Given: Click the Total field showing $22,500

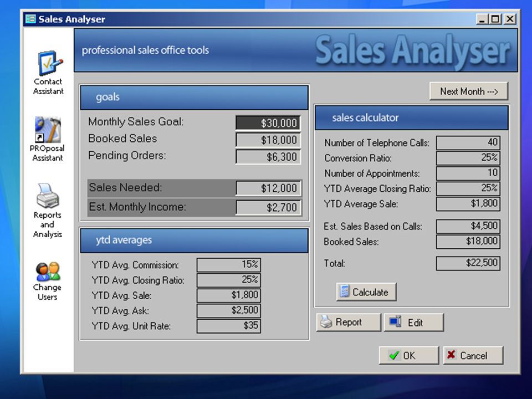Looking at the screenshot, I should [468, 263].
